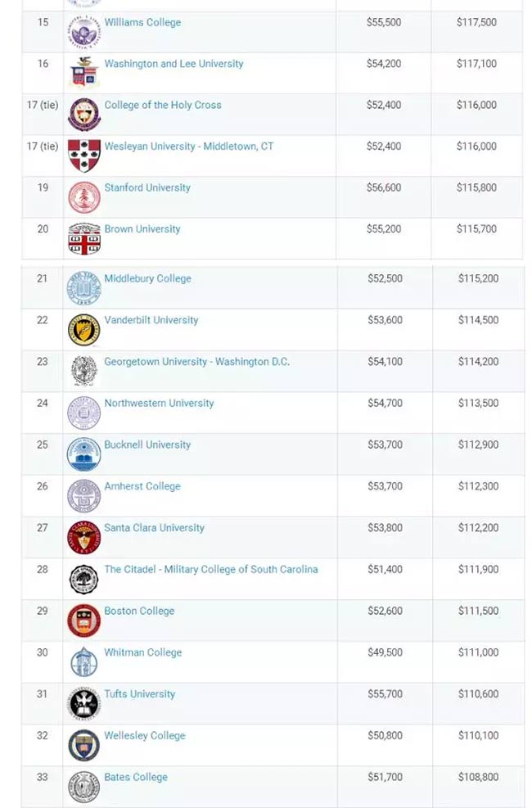Image resolution: width=532 pixels, height=808 pixels.
Task: Open the Northwestern University link
Action: coord(159,403)
